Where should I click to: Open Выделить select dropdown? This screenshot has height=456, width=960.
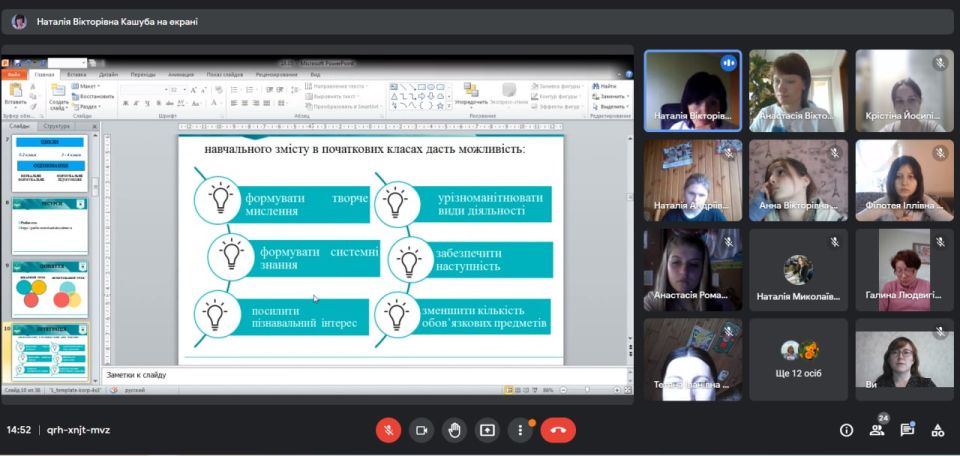pos(609,106)
